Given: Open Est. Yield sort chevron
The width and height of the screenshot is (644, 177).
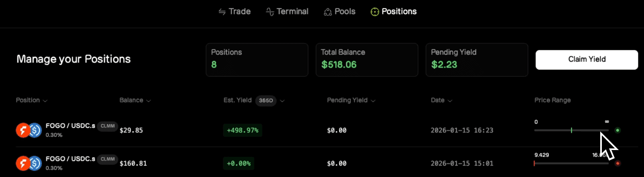Looking at the screenshot, I should click(282, 101).
